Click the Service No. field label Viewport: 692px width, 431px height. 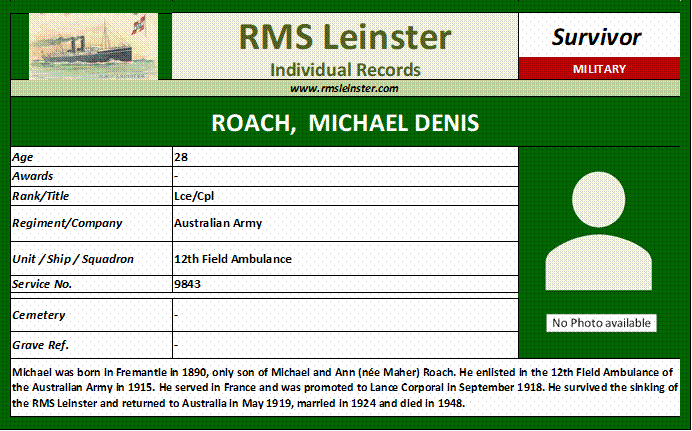point(42,284)
